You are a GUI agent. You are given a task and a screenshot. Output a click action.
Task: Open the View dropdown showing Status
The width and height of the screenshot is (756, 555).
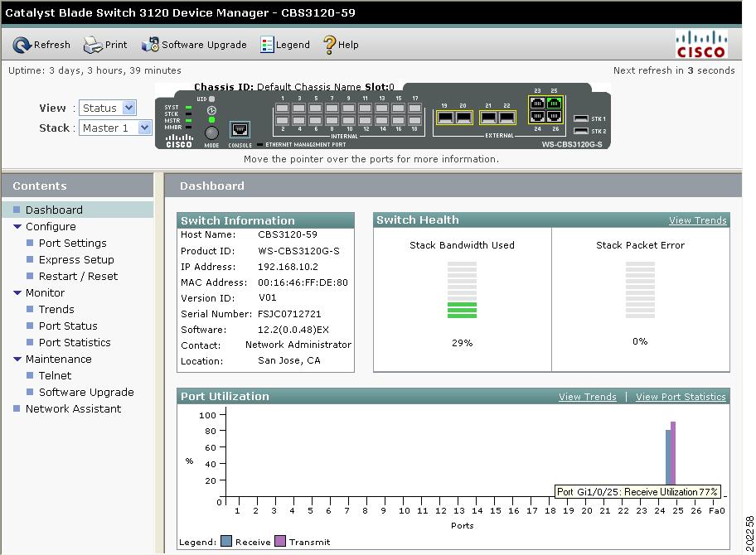pyautogui.click(x=108, y=108)
